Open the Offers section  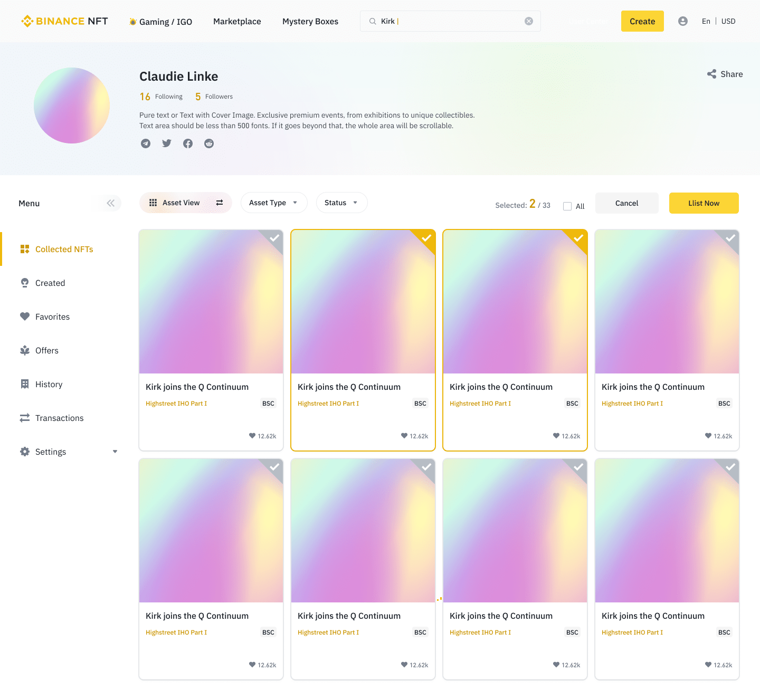(x=47, y=350)
